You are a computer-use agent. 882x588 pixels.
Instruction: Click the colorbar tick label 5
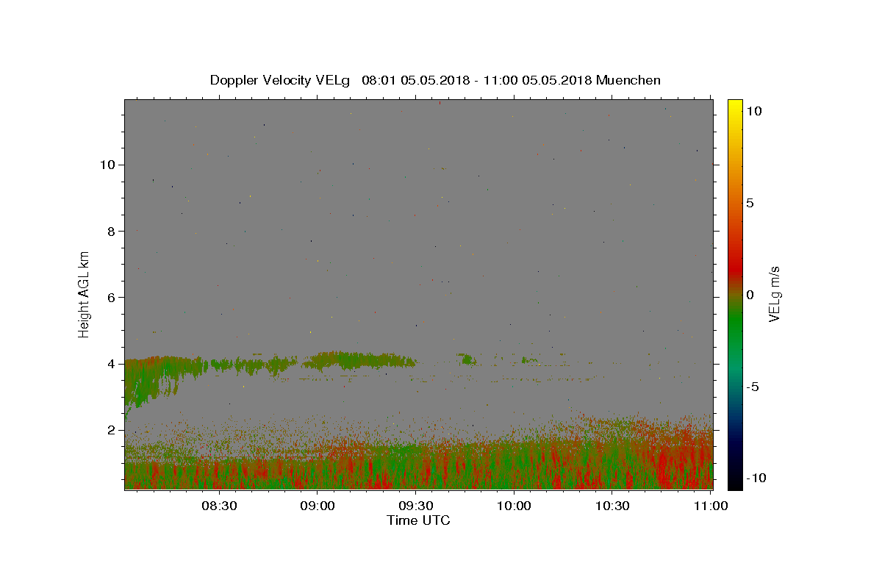[750, 203]
